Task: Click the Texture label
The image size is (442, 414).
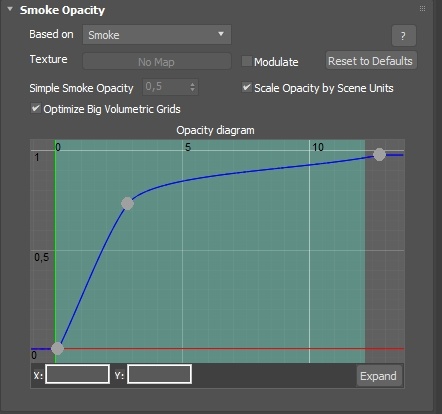Action: (49, 59)
